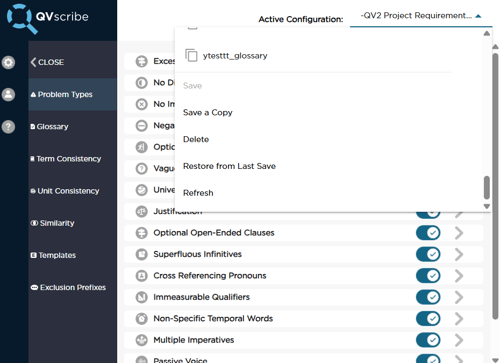This screenshot has width=500, height=363.
Task: Expand Immeasurable Qualifiers details chevron
Action: [x=459, y=297]
